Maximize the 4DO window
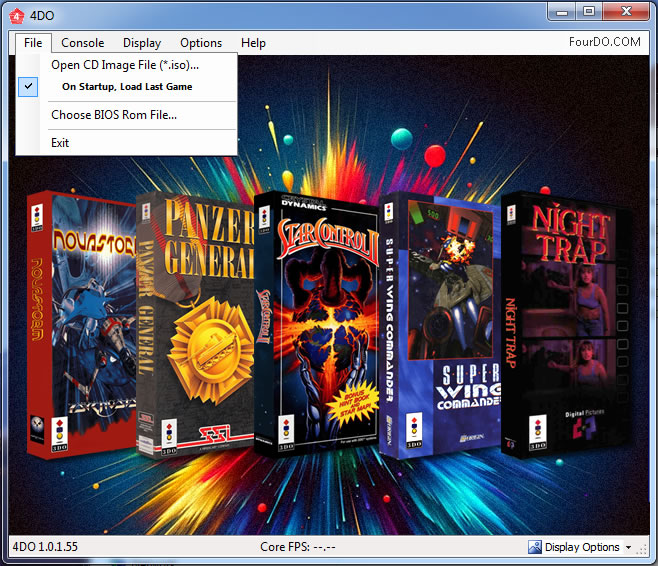Screen dimensions: 658x566 click(589, 11)
